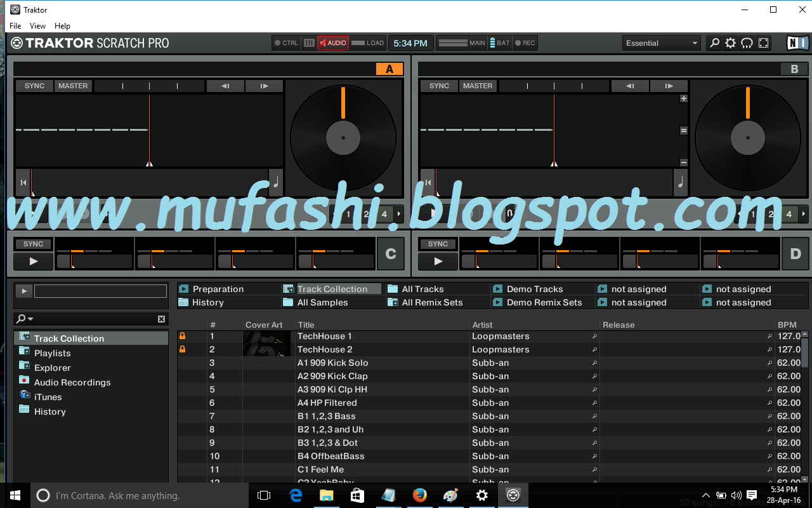Image resolution: width=812 pixels, height=508 pixels.
Task: Click the Native Instruments NI logo
Action: click(x=797, y=43)
